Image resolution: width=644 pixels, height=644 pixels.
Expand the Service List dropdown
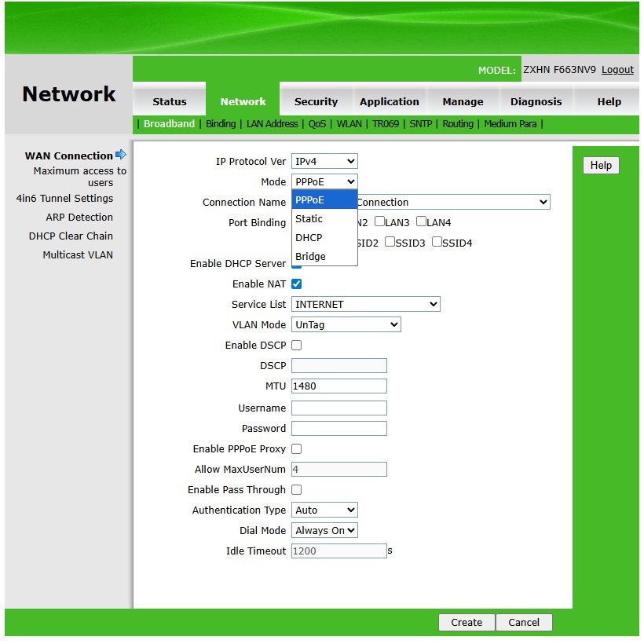(x=365, y=305)
